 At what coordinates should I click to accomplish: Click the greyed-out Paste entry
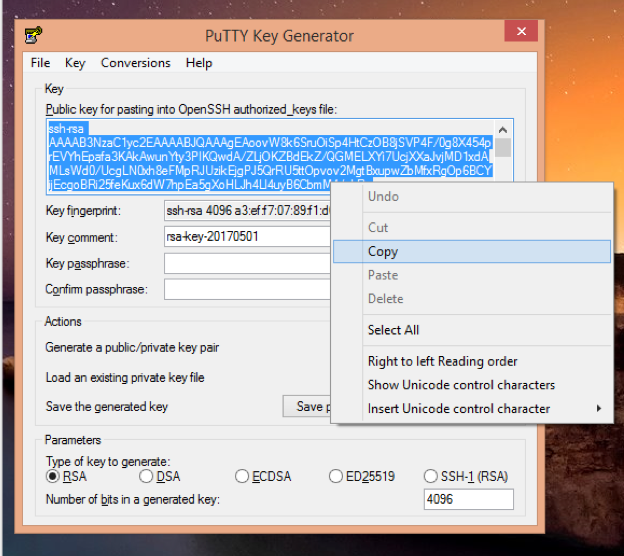pos(472,275)
